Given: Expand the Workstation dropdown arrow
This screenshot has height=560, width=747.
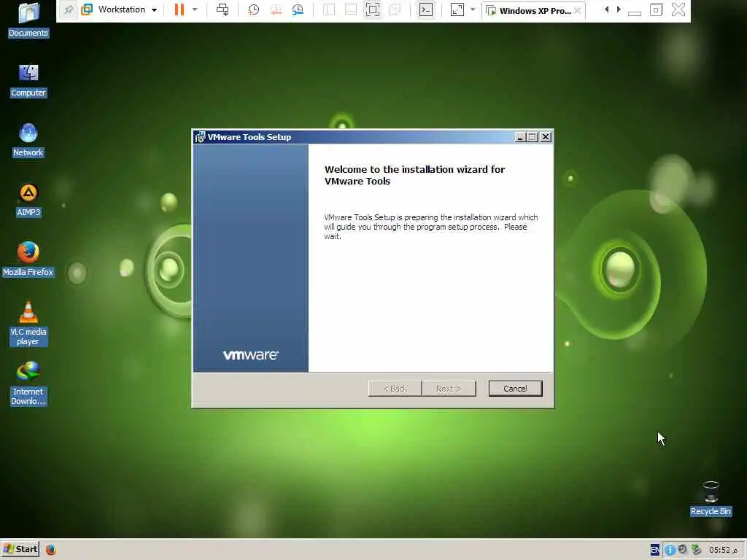Looking at the screenshot, I should pos(154,10).
